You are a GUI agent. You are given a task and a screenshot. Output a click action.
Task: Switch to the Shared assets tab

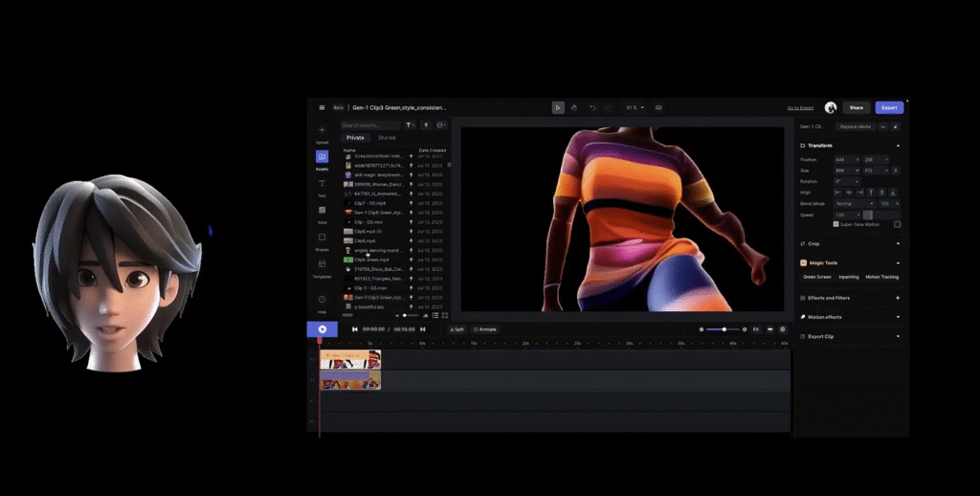point(387,138)
